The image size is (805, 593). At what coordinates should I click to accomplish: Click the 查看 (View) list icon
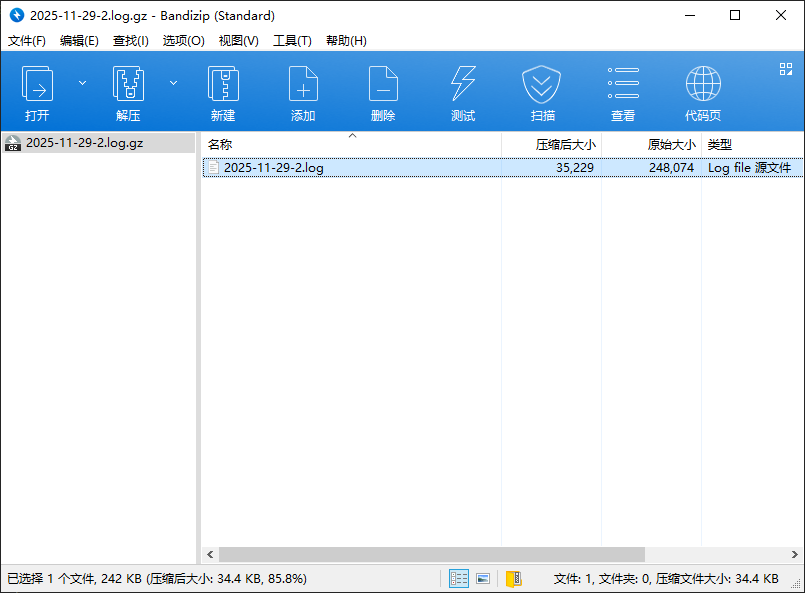click(x=623, y=83)
